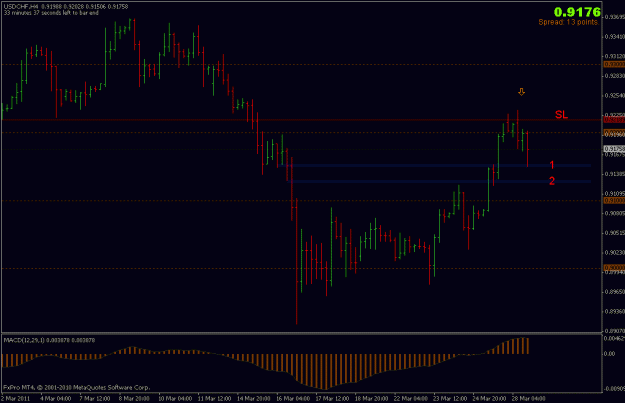Select the red label '1' on chart
This screenshot has height=403, width=625.
click(552, 165)
